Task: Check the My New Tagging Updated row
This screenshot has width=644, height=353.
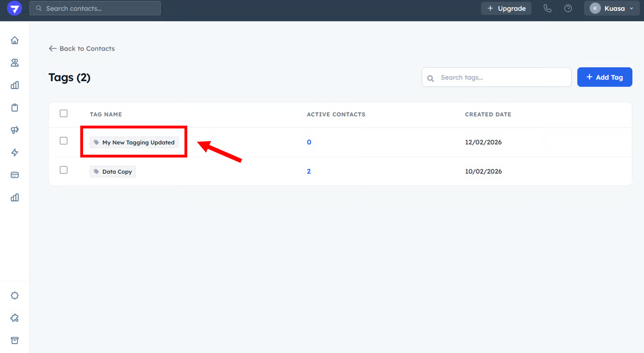Action: (64, 141)
